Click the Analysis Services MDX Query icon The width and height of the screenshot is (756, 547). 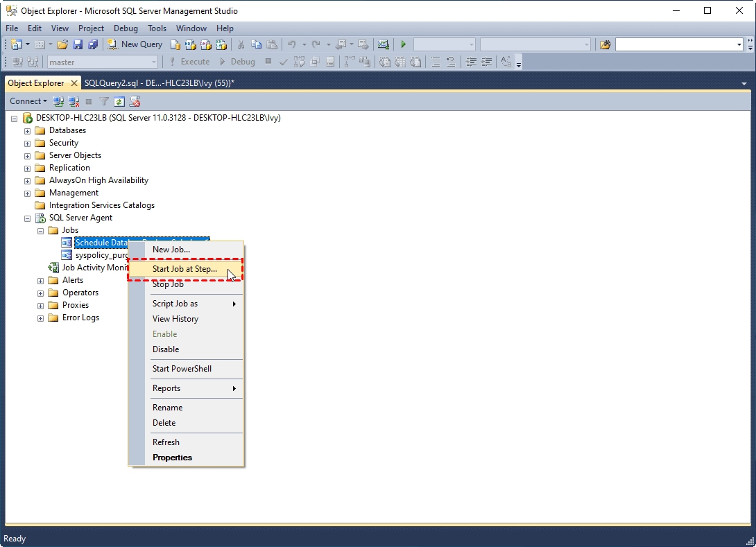191,45
